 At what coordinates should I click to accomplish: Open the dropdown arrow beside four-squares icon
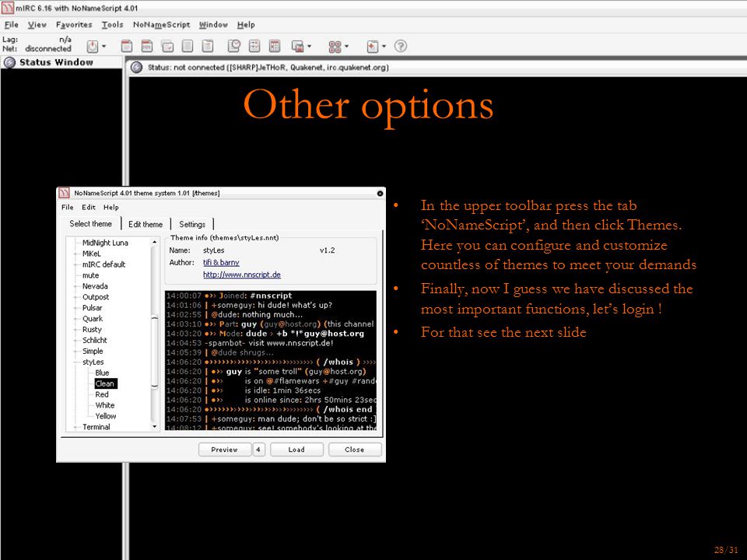pos(346,46)
